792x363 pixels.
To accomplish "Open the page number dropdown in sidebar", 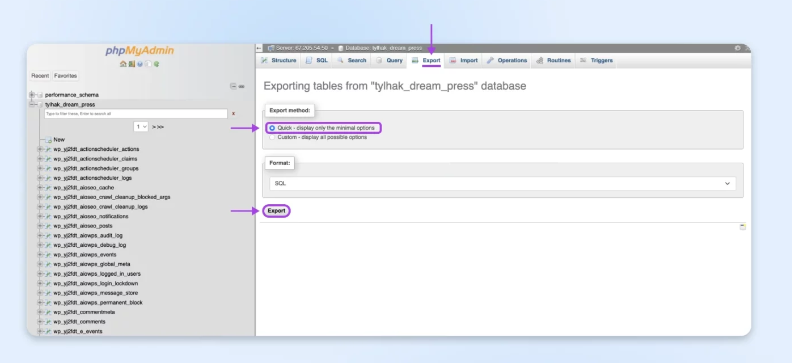I will point(141,127).
